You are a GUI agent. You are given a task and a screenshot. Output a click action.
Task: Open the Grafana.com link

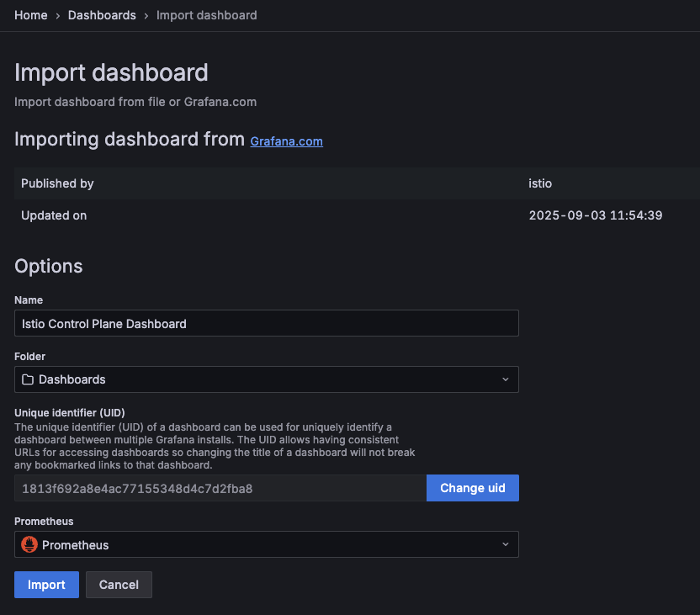pos(286,141)
